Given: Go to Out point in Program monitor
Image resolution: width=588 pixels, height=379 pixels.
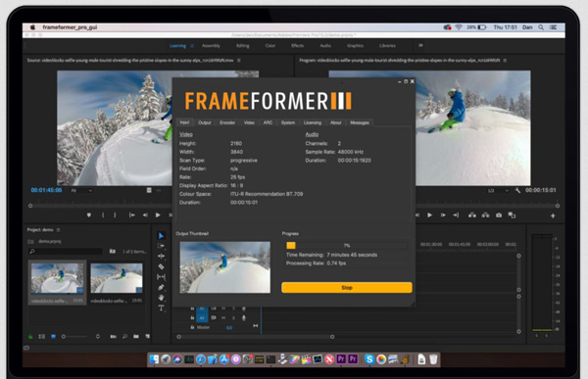Looking at the screenshot, I should click(x=456, y=215).
